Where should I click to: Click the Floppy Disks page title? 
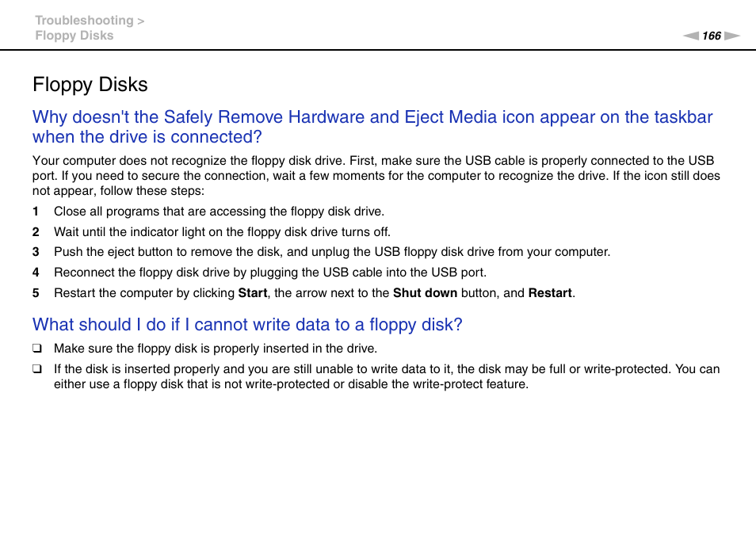tap(90, 85)
